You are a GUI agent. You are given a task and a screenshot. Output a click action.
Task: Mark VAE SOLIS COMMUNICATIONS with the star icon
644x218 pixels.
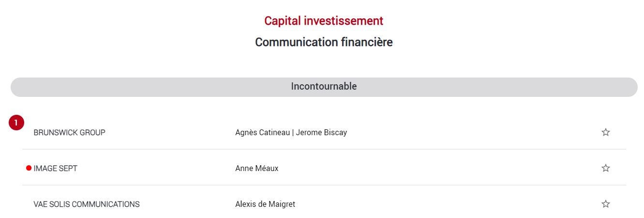pos(605,204)
